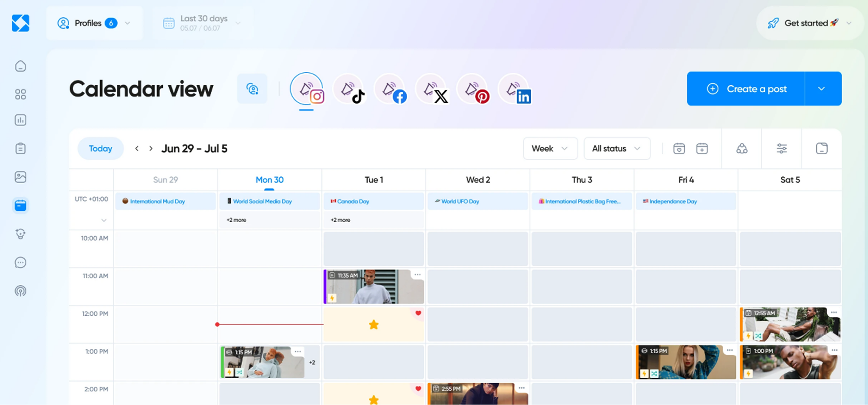This screenshot has height=405, width=868.
Task: Click the Create a post button
Action: [746, 89]
